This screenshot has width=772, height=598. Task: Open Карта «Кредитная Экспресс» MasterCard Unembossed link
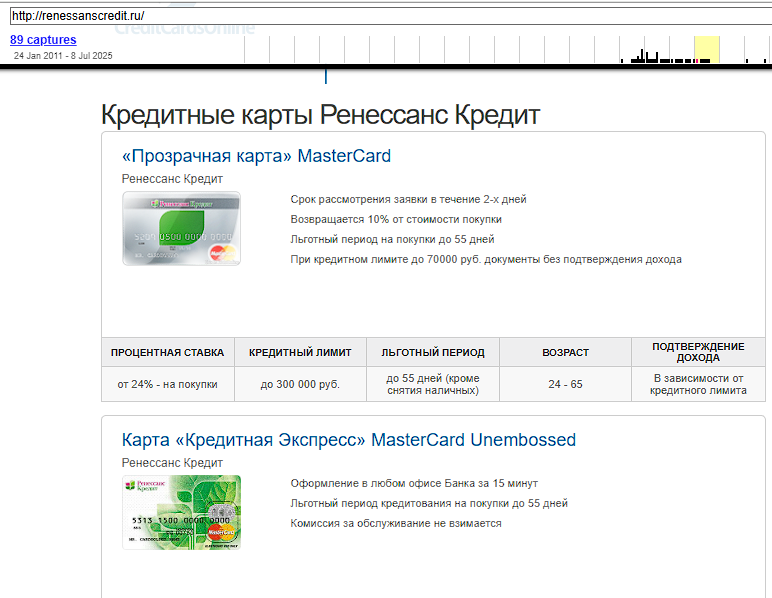(x=349, y=440)
